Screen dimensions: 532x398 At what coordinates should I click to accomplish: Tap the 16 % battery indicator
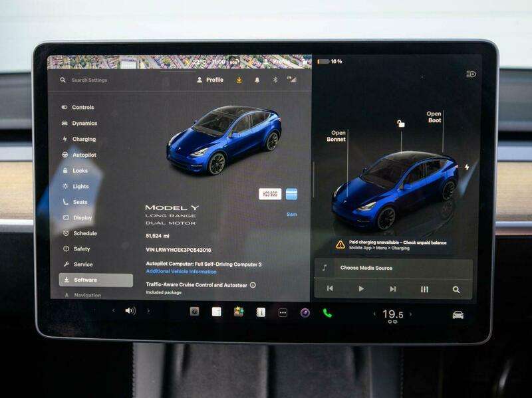(x=329, y=61)
